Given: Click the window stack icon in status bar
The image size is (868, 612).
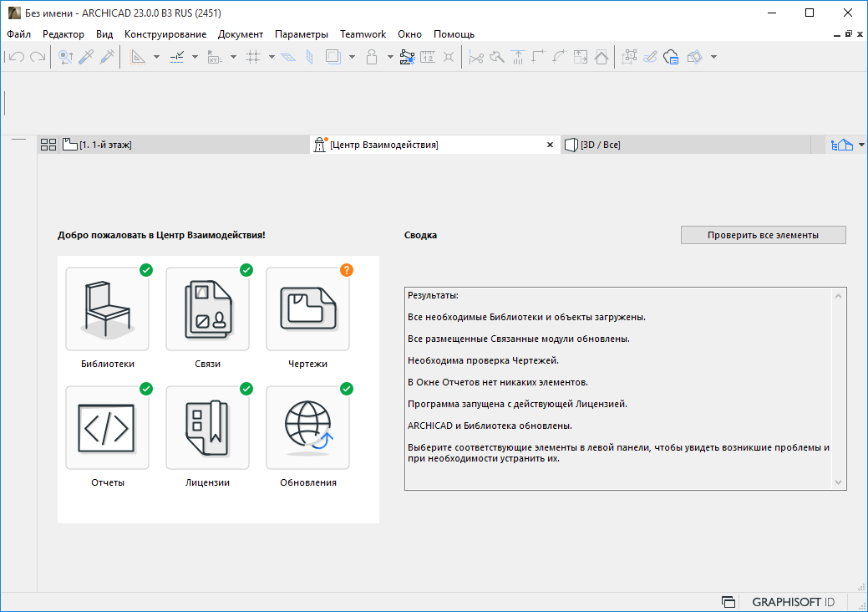Looking at the screenshot, I should pyautogui.click(x=728, y=602).
